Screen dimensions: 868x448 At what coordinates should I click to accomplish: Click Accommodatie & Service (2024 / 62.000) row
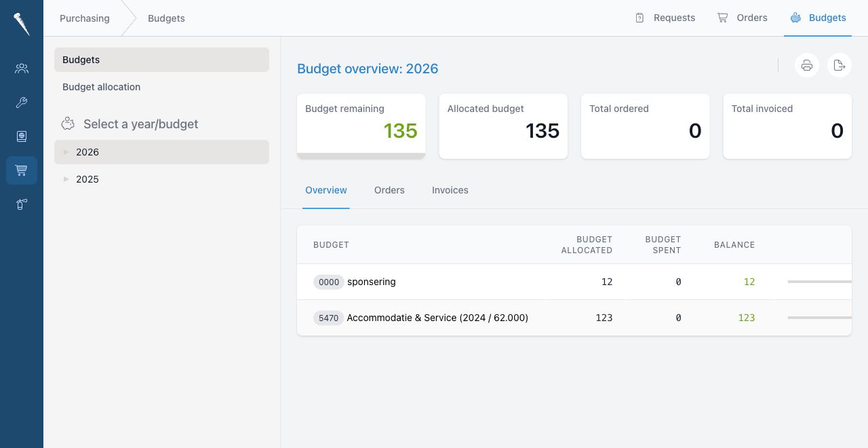pyautogui.click(x=437, y=318)
